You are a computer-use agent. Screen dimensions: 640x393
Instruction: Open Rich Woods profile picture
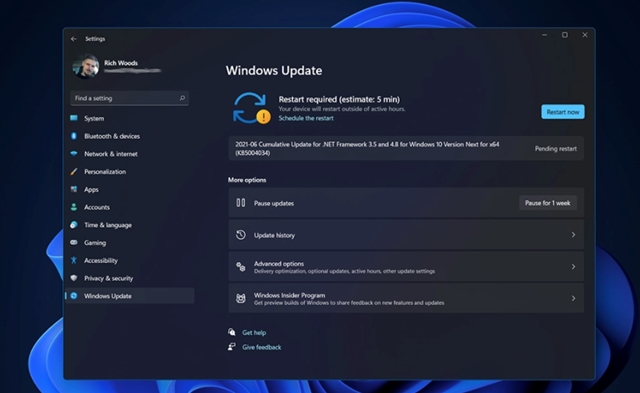pos(86,67)
